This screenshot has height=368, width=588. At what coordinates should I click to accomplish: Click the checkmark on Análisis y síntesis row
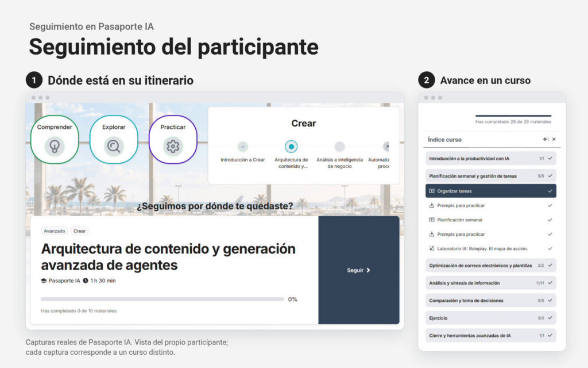click(550, 283)
